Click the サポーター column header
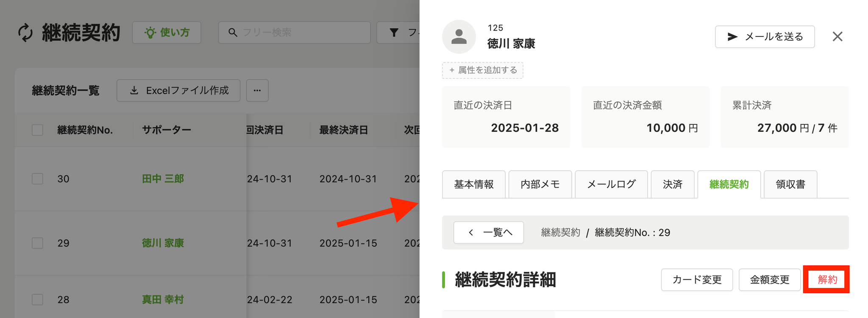 click(167, 130)
